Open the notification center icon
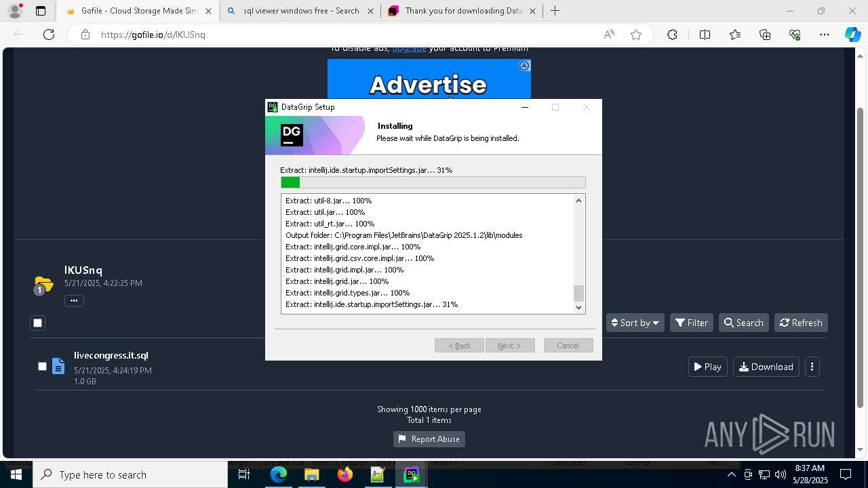Viewport: 868px width, 488px height. click(846, 475)
